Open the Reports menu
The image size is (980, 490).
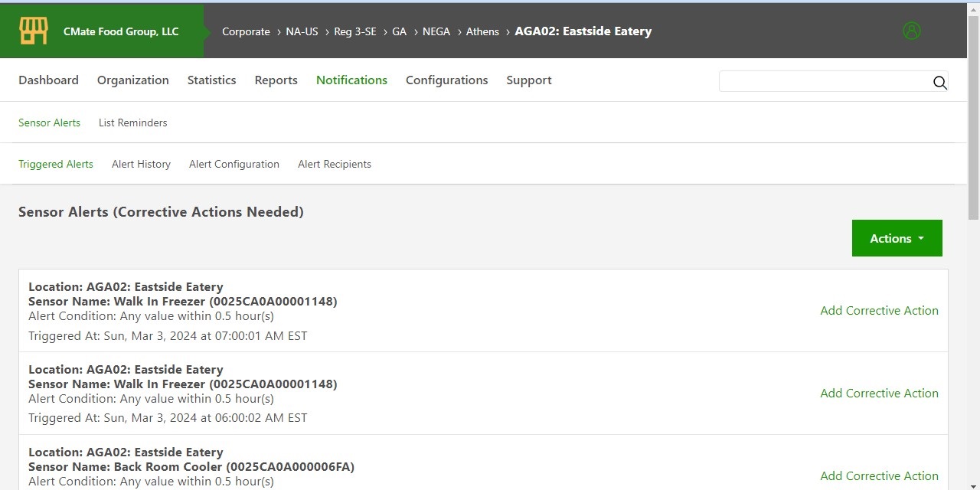pos(276,80)
